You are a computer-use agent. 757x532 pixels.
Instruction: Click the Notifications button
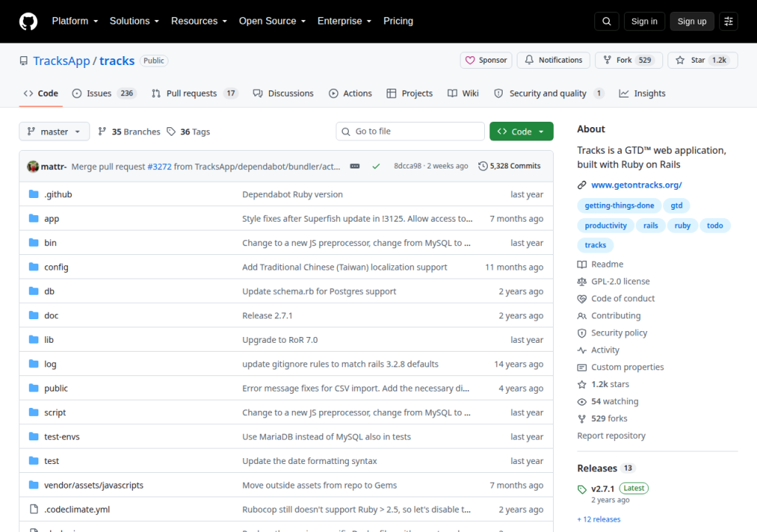coord(553,61)
